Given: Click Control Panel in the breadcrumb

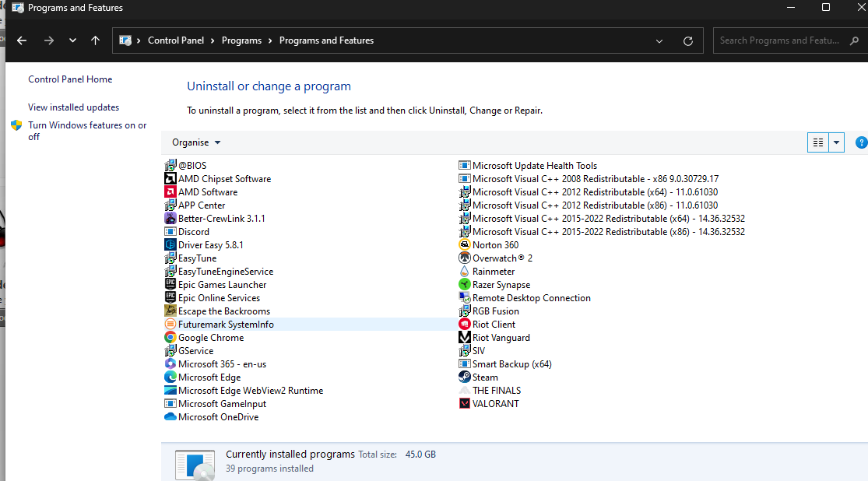Looking at the screenshot, I should (176, 40).
